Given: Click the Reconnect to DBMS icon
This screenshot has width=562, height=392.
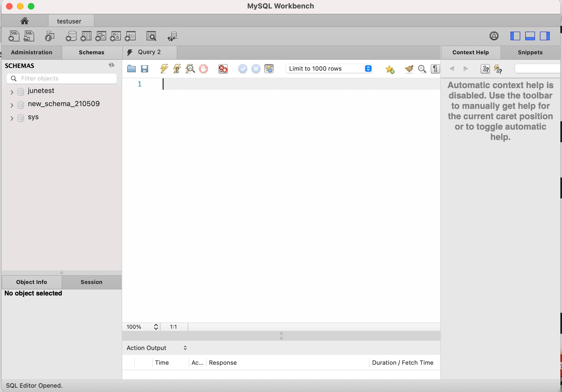Looking at the screenshot, I should click(172, 36).
